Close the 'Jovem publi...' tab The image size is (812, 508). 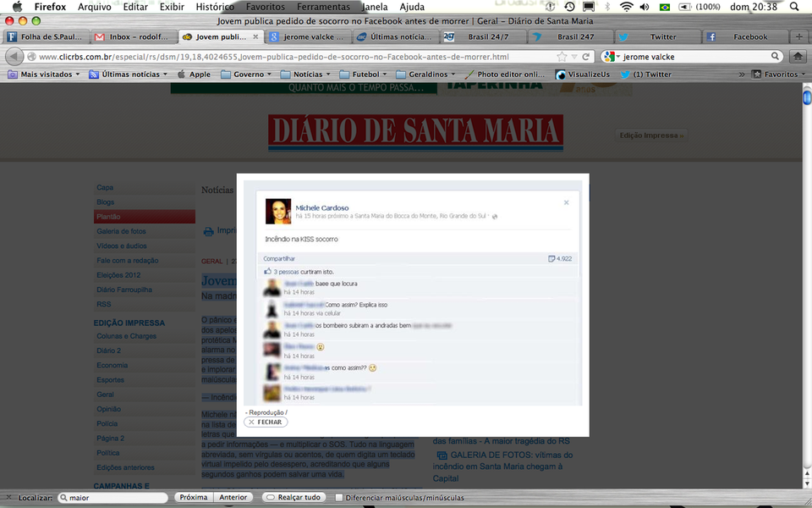coord(255,36)
